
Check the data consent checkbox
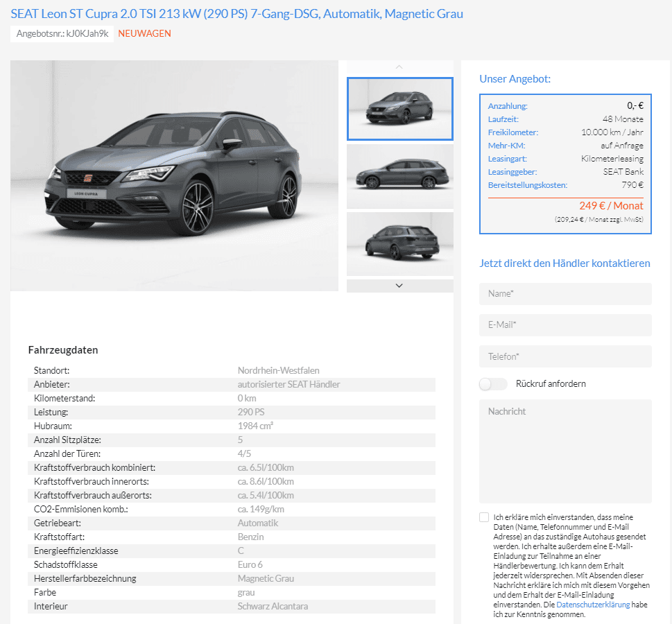(x=484, y=517)
